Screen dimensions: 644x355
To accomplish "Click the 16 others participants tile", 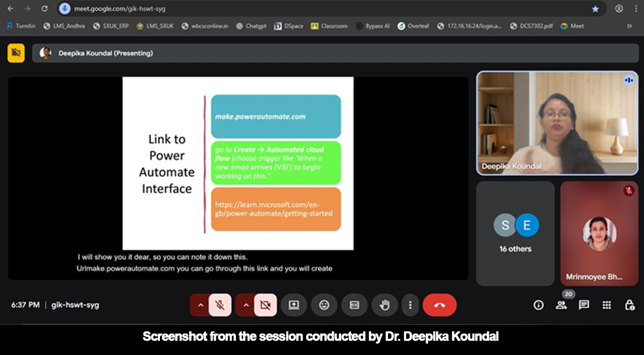I will 515,233.
